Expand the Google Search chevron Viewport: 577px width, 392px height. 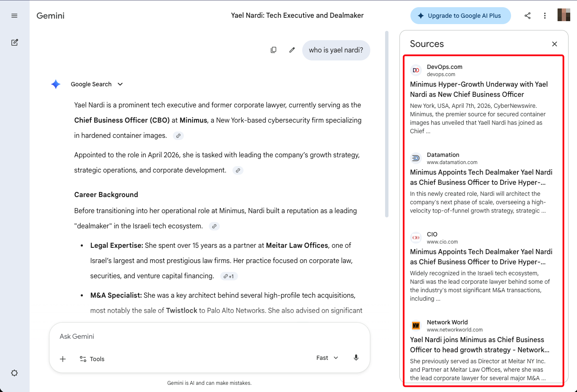(120, 84)
